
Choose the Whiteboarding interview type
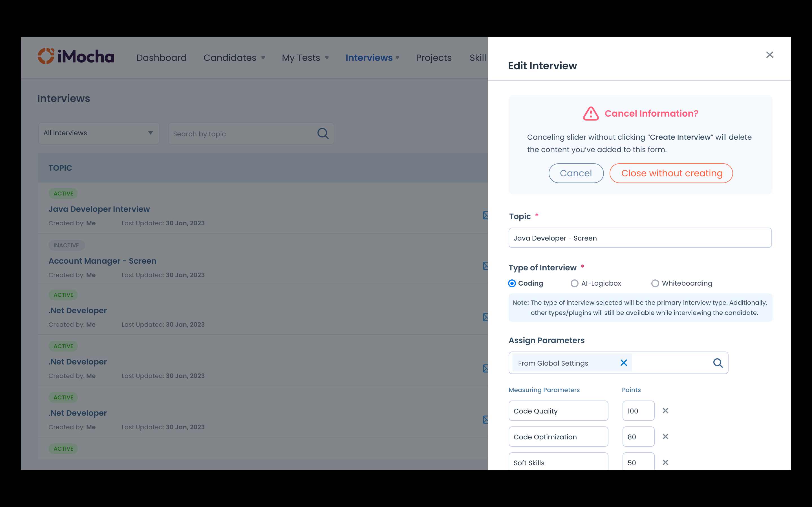click(x=655, y=283)
